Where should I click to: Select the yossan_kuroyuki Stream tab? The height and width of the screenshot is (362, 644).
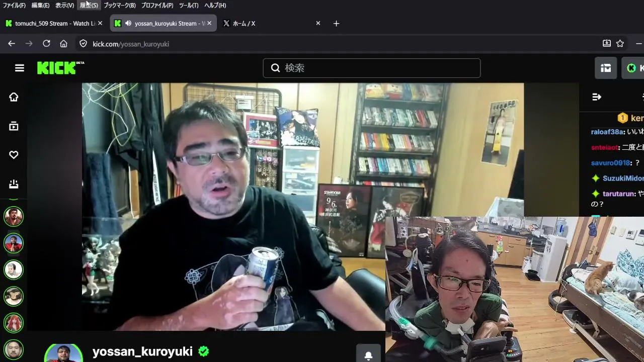pyautogui.click(x=164, y=23)
